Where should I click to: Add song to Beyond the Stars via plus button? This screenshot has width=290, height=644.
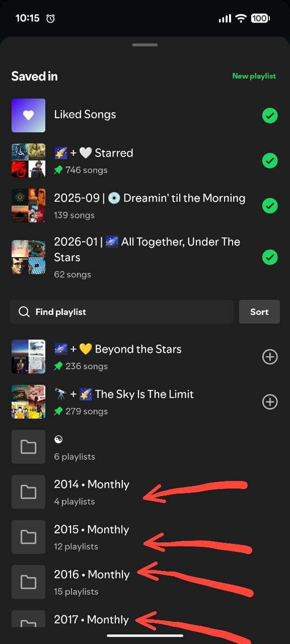pos(270,356)
